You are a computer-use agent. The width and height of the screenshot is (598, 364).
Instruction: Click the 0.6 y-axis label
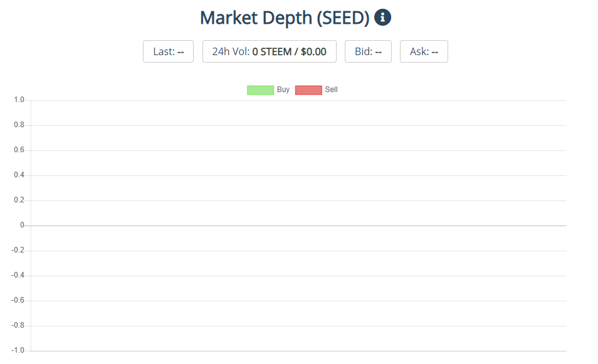[19, 150]
